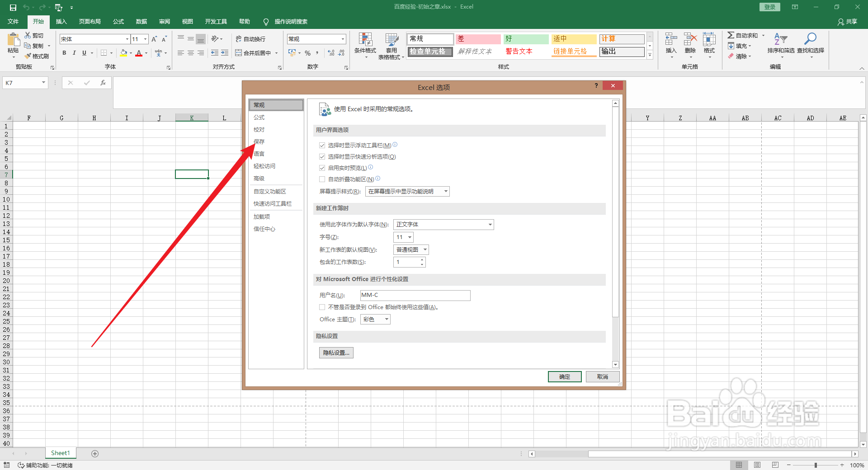Click help question mark in Excel Options
The height and width of the screenshot is (470, 868).
click(x=596, y=86)
